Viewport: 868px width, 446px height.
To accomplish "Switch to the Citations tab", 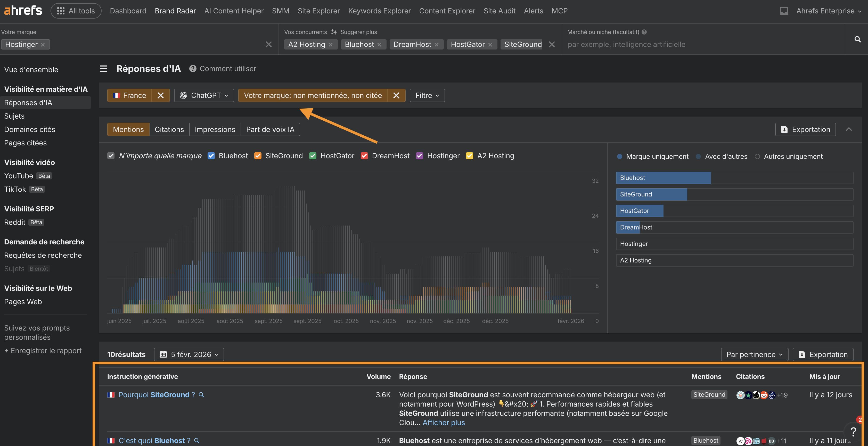I will [169, 129].
